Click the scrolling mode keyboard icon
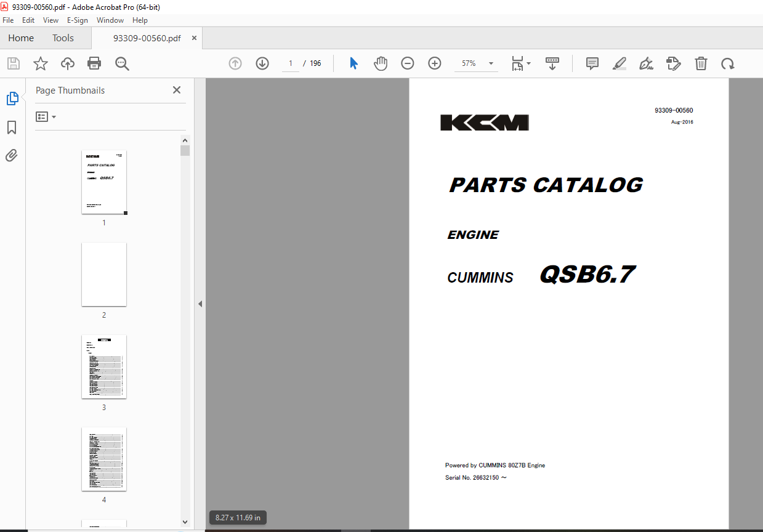The height and width of the screenshot is (532, 763). (x=552, y=63)
